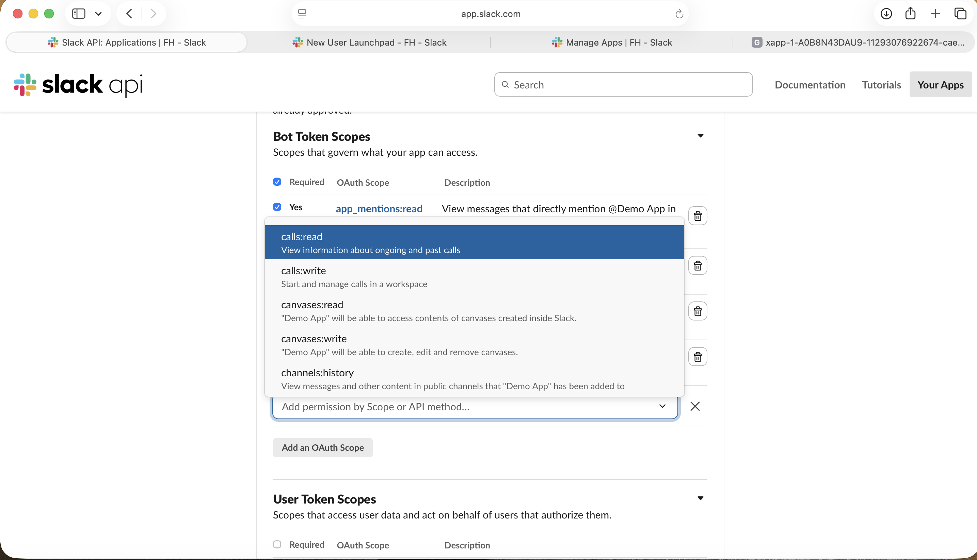Image resolution: width=977 pixels, height=560 pixels.
Task: Click the search magnifier icon
Action: point(505,85)
